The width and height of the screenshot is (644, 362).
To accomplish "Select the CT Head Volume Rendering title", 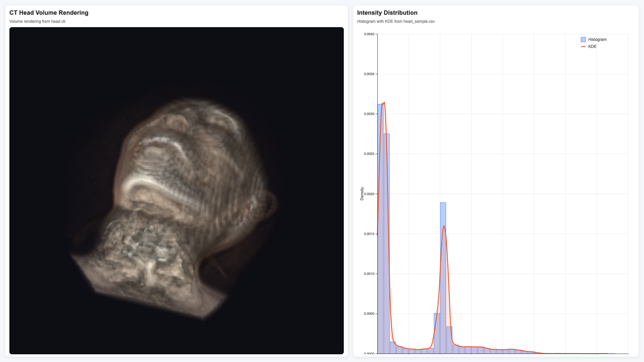I will click(x=49, y=13).
